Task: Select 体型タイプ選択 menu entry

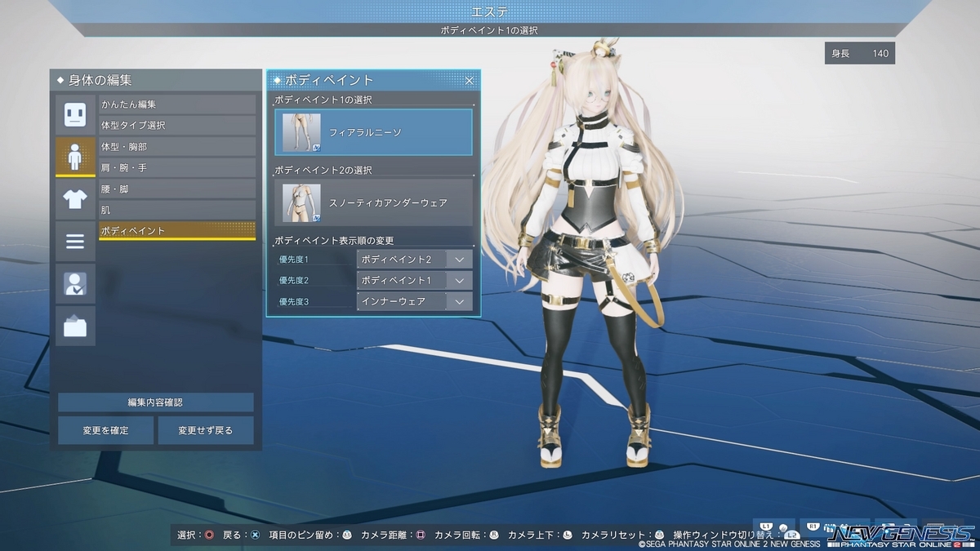Action: click(x=177, y=126)
